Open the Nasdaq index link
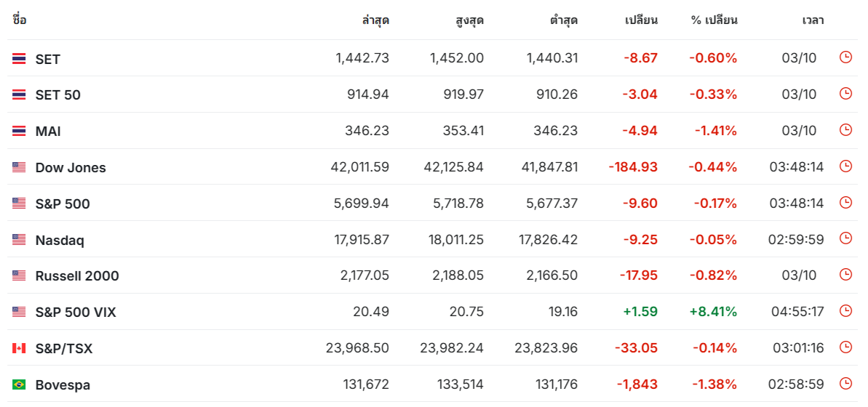The height and width of the screenshot is (407, 868). [60, 241]
